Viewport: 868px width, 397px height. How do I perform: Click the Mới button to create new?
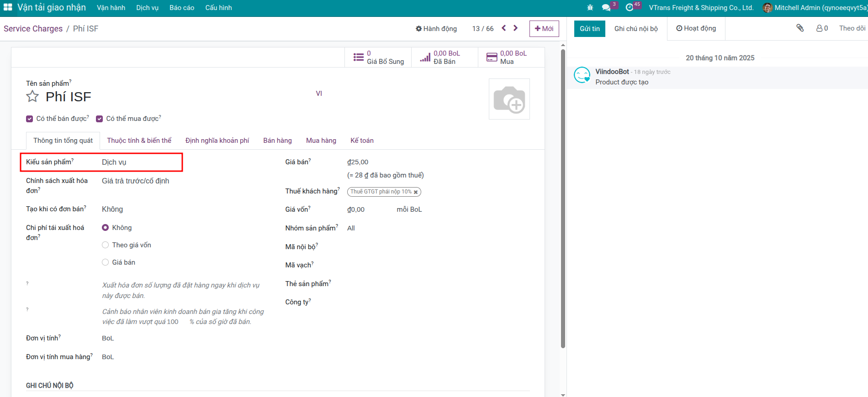(x=544, y=29)
